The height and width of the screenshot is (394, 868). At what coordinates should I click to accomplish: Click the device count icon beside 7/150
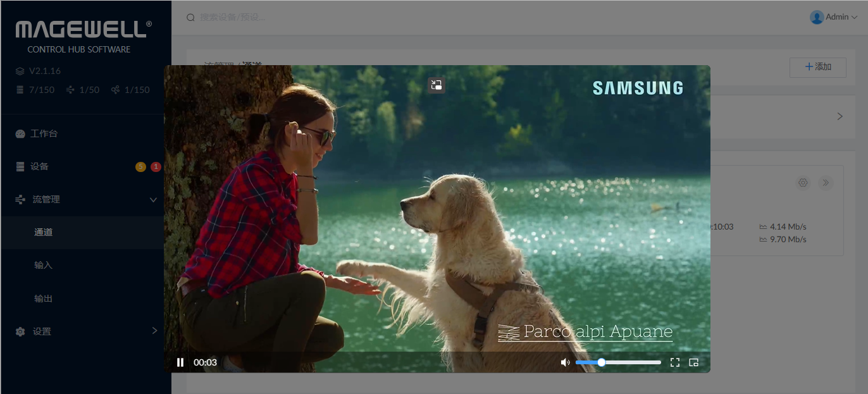pyautogui.click(x=20, y=90)
